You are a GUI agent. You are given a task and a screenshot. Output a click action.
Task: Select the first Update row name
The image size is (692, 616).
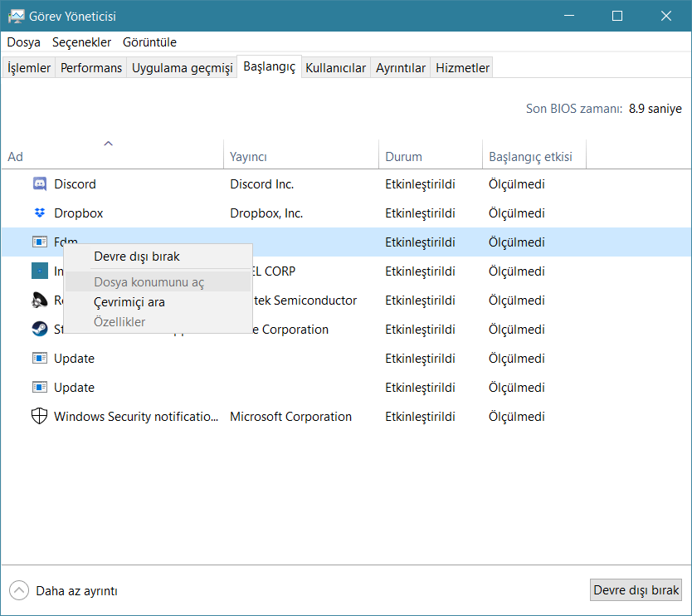click(x=74, y=359)
